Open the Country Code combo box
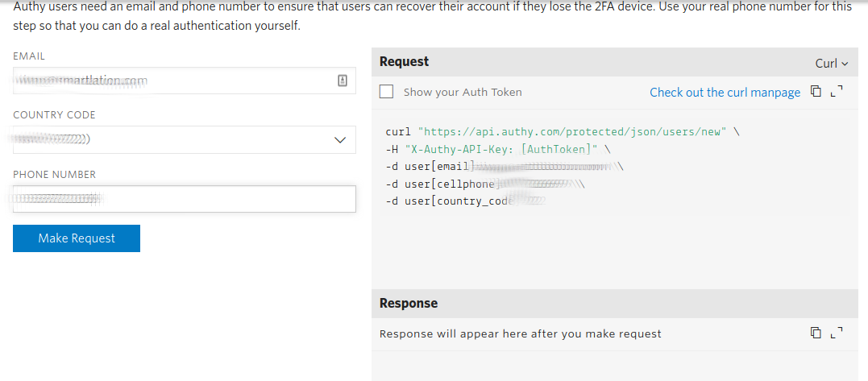868x381 pixels. point(185,139)
